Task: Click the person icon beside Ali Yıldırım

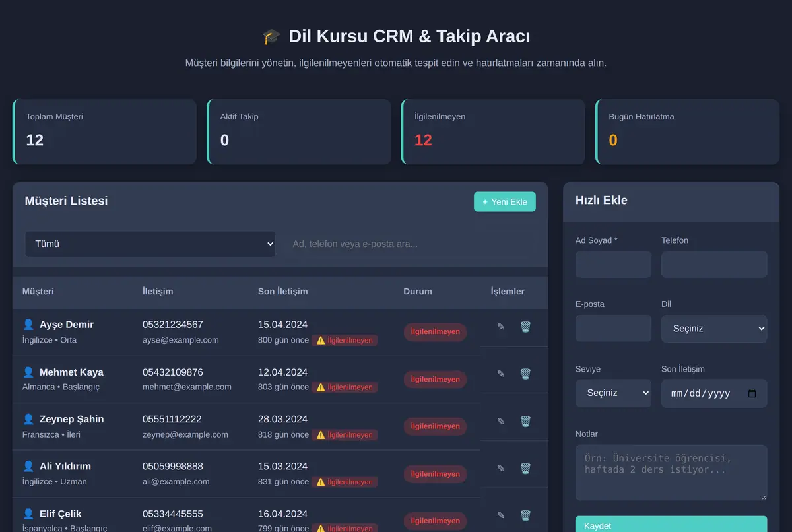Action: tap(28, 466)
